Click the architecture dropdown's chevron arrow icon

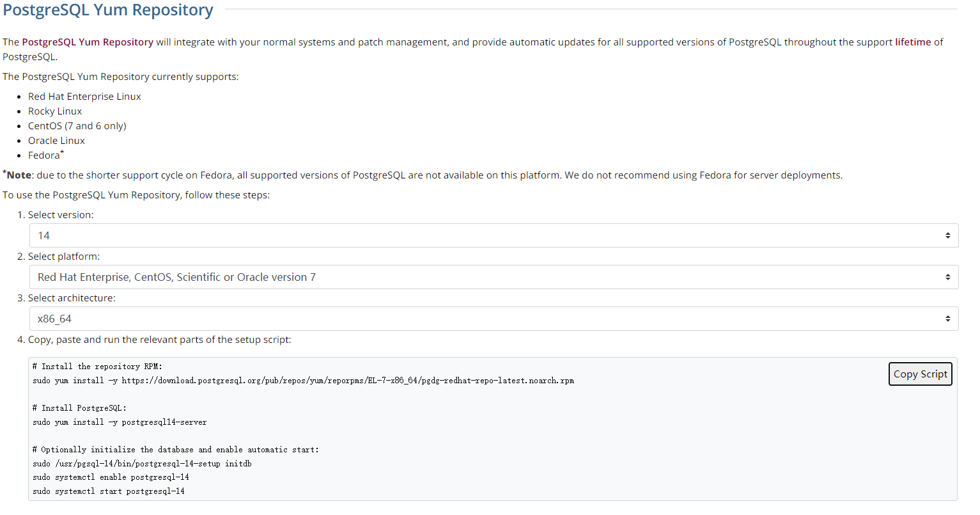949,318
